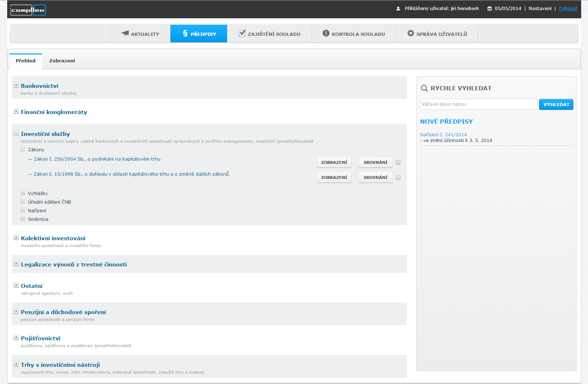The image size is (588, 384).
Task: Click the Úřední sdělení ČNB label
Action: (x=50, y=202)
